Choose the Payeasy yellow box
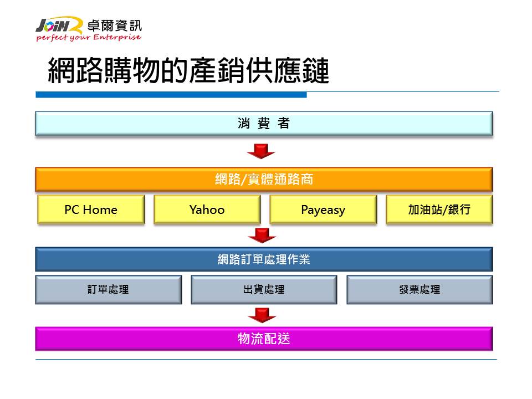 (x=323, y=209)
